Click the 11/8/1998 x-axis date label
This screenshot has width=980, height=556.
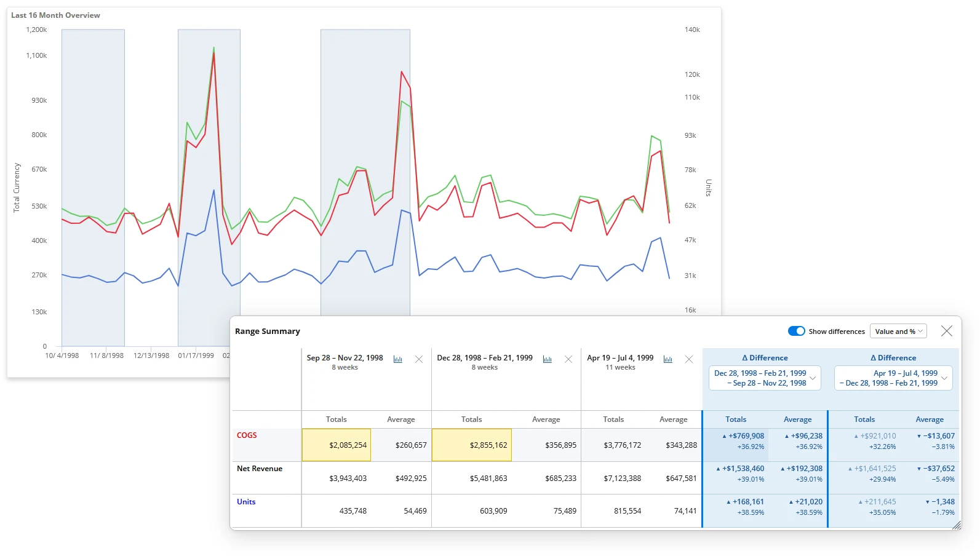106,355
